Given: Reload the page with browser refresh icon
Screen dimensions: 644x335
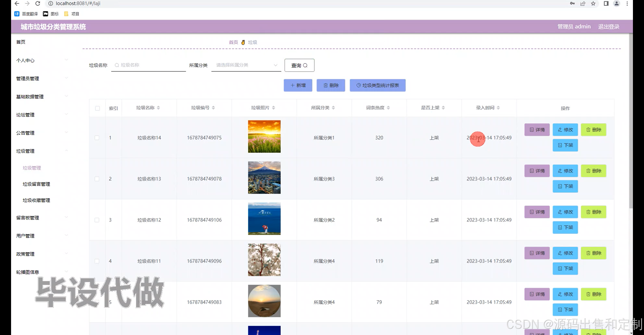Looking at the screenshot, I should pyautogui.click(x=38, y=4).
